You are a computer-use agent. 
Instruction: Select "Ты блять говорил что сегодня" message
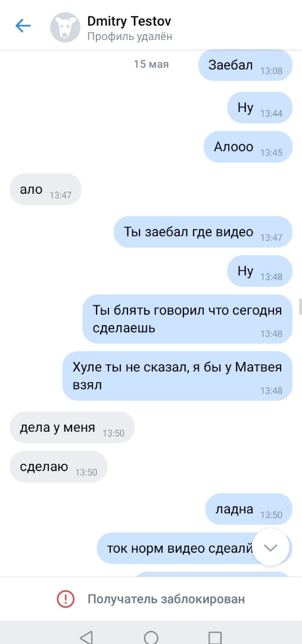pyautogui.click(x=187, y=318)
